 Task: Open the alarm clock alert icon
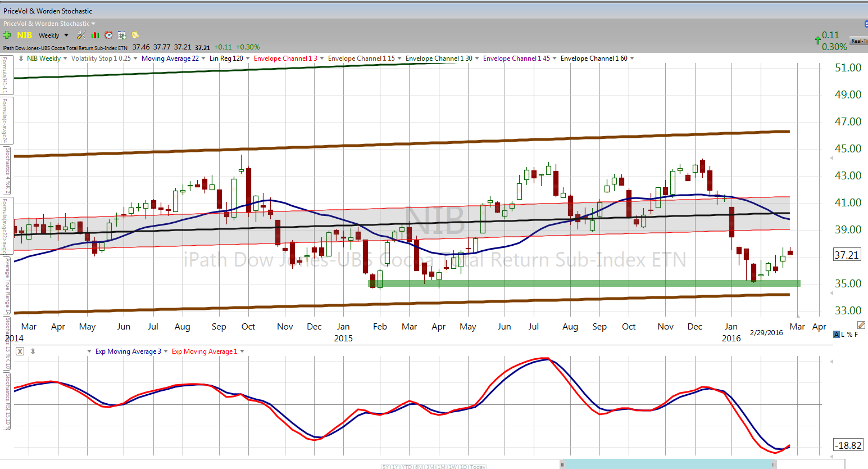pyautogui.click(x=108, y=35)
